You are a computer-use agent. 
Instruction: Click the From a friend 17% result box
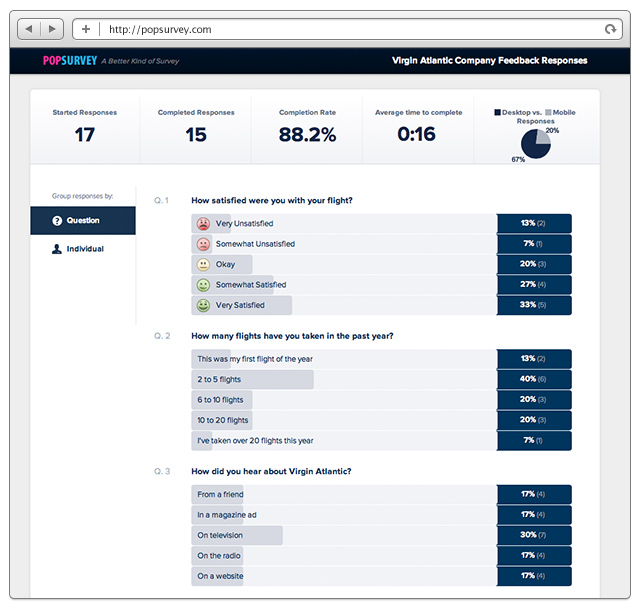534,494
